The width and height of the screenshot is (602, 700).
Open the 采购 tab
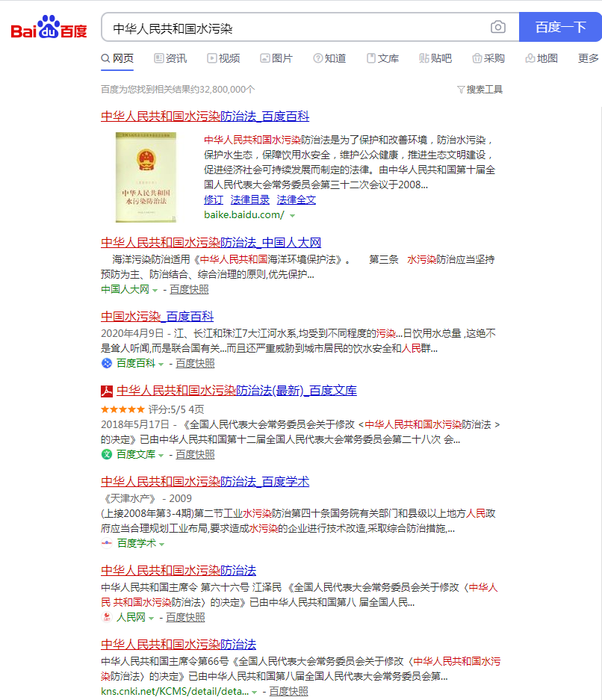click(x=488, y=58)
